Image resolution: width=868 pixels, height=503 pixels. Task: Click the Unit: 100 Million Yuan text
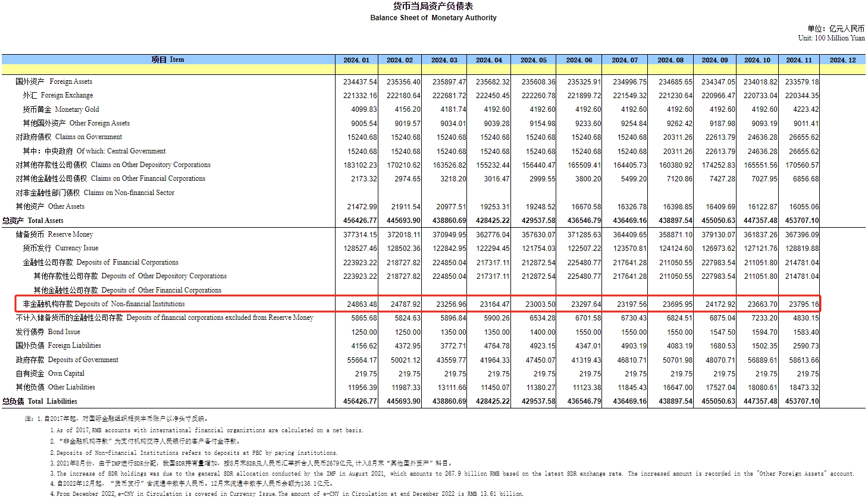pyautogui.click(x=832, y=38)
